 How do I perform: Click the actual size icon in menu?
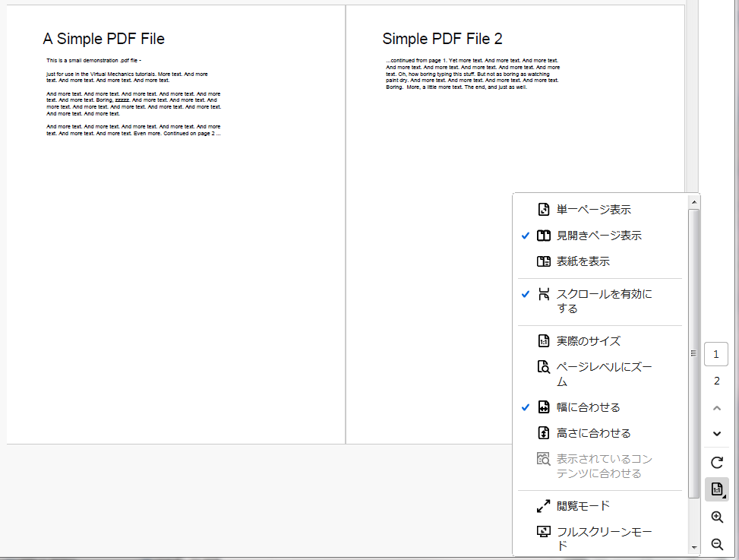[543, 341]
